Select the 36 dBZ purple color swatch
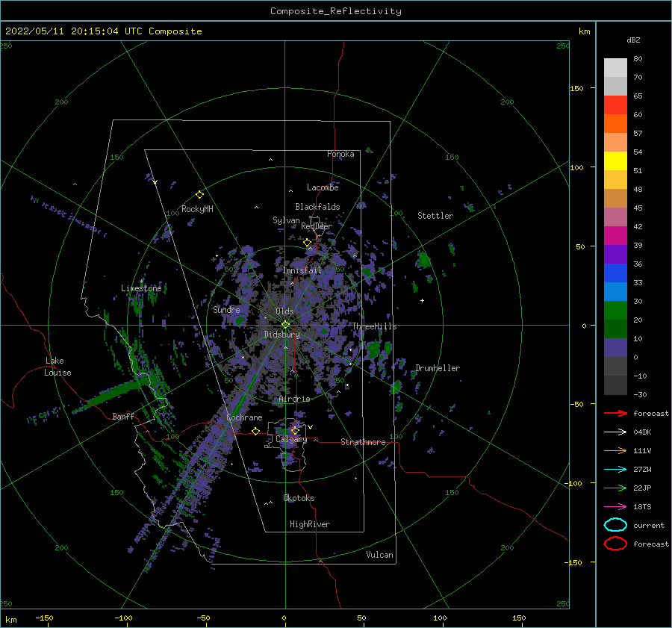 point(615,254)
